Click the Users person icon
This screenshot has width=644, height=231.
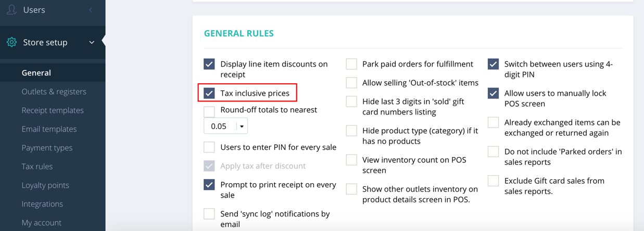(11, 9)
